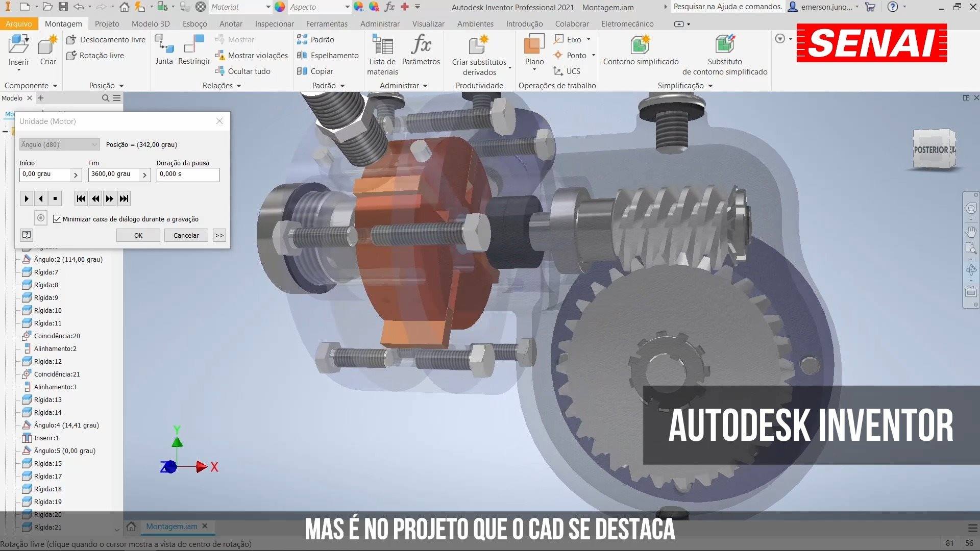Viewport: 980px width, 551px height.
Task: Open the Parâmetros fx dialog
Action: tap(421, 50)
